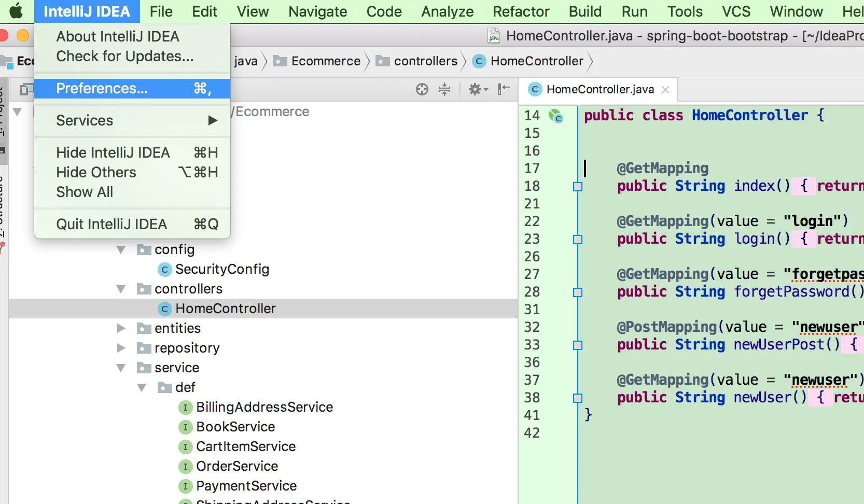Choose Hide IntelliJ IDEA
The width and height of the screenshot is (864, 504).
coord(132,152)
